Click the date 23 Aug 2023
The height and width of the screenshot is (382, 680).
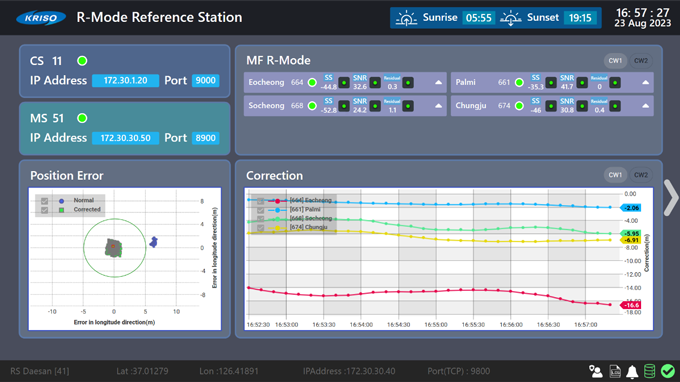click(643, 23)
